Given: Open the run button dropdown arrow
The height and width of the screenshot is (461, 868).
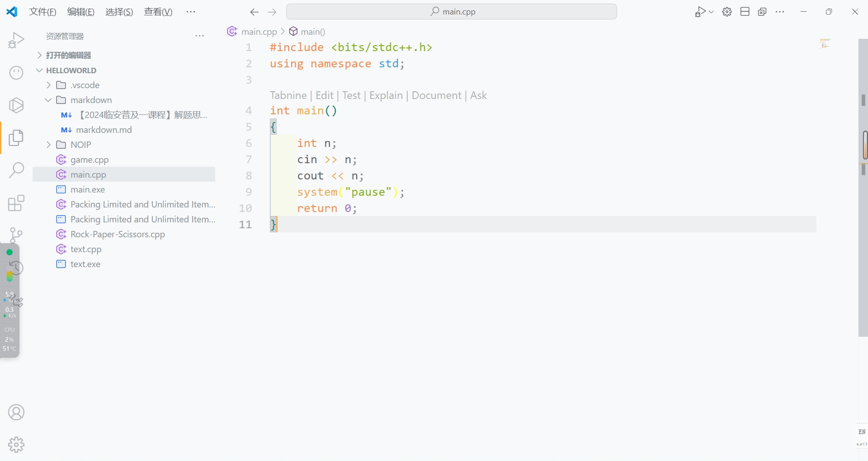Looking at the screenshot, I should (712, 12).
